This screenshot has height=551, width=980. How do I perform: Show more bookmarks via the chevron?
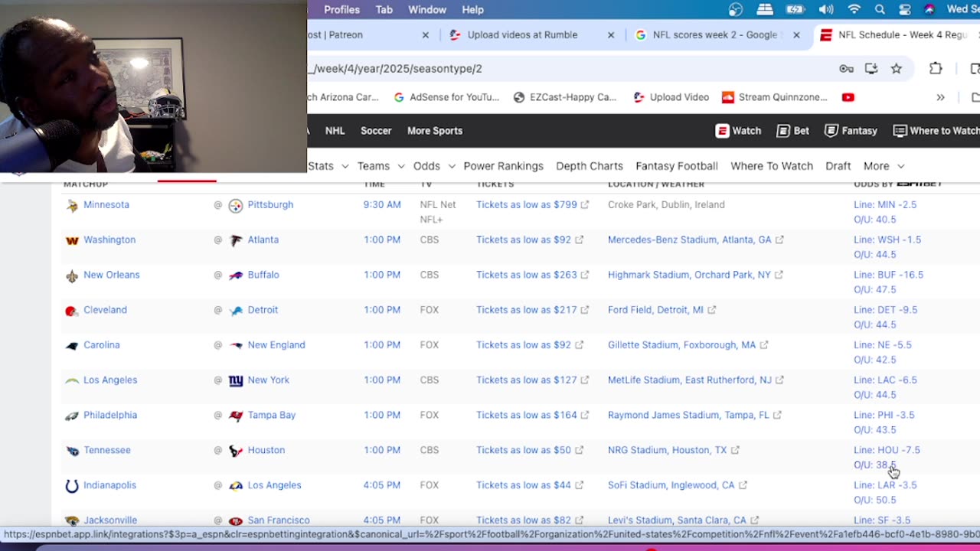[x=940, y=97]
